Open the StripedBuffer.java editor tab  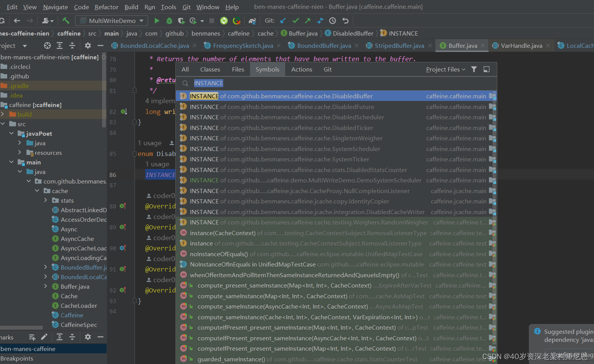pyautogui.click(x=399, y=45)
